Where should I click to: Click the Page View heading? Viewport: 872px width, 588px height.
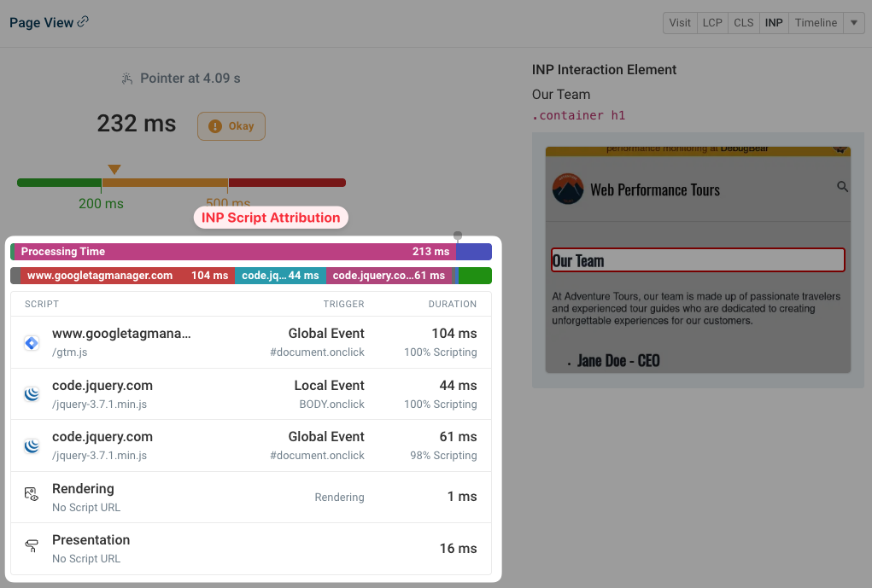coord(41,23)
